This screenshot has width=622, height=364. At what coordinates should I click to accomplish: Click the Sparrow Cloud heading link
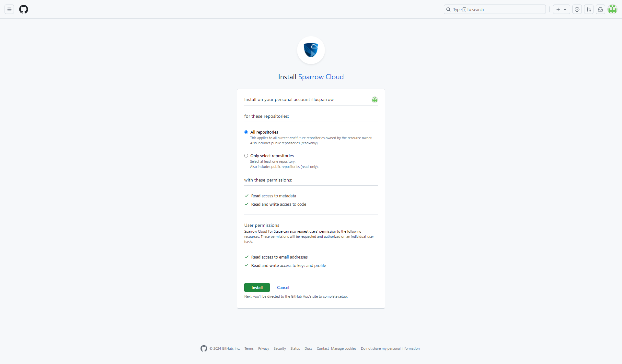pos(321,77)
